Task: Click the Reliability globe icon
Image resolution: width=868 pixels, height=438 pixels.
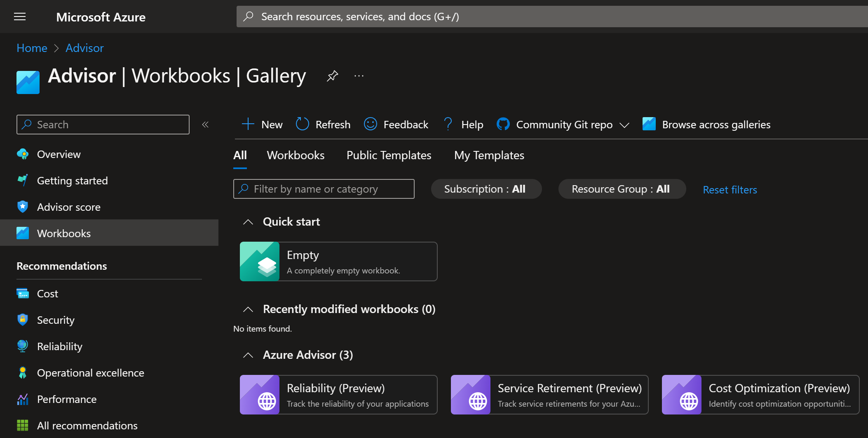Action: pos(23,346)
